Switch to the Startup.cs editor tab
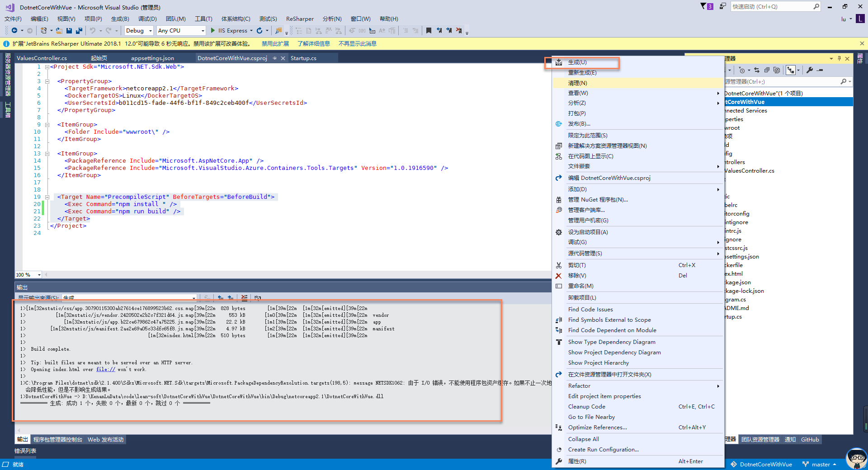 [x=303, y=58]
